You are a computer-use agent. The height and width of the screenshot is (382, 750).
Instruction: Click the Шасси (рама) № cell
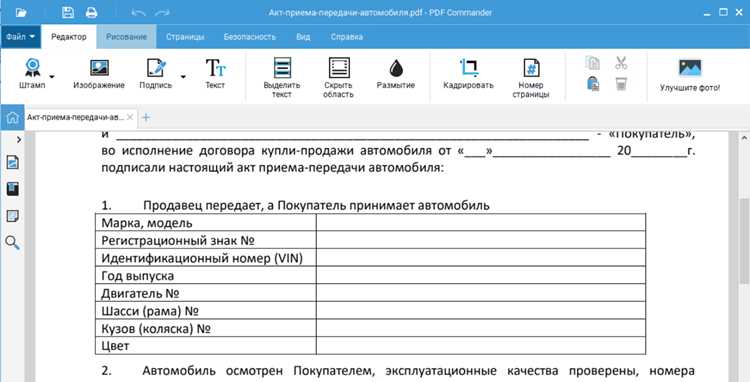(x=206, y=311)
